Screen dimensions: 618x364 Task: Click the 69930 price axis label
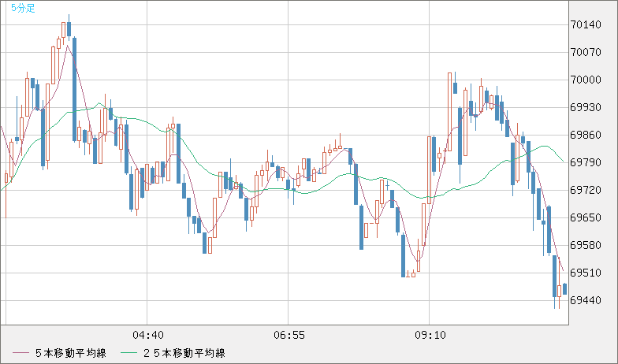click(586, 107)
